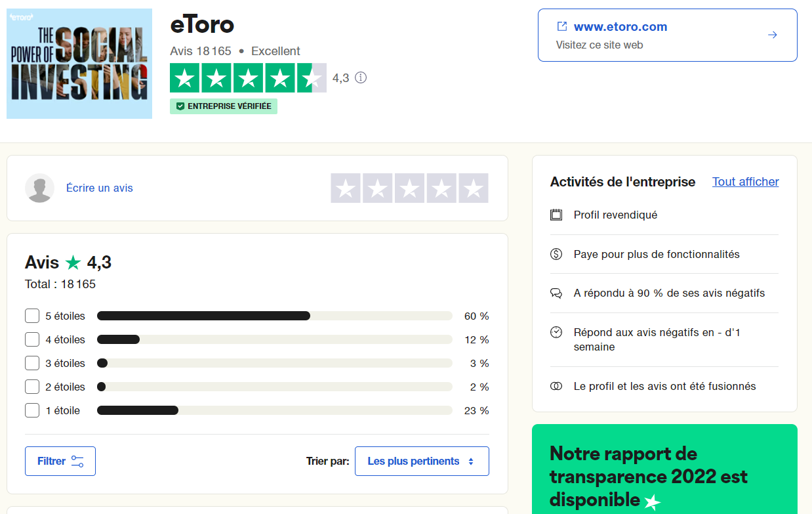Enable the 5 étoiles filter checkbox

pyautogui.click(x=31, y=316)
